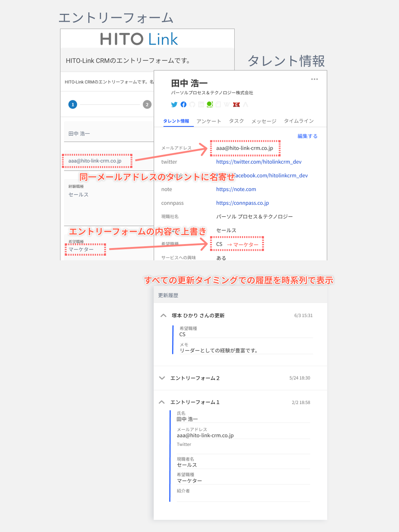This screenshot has width=399, height=532.
Task: Open the アンケート tab
Action: [209, 121]
